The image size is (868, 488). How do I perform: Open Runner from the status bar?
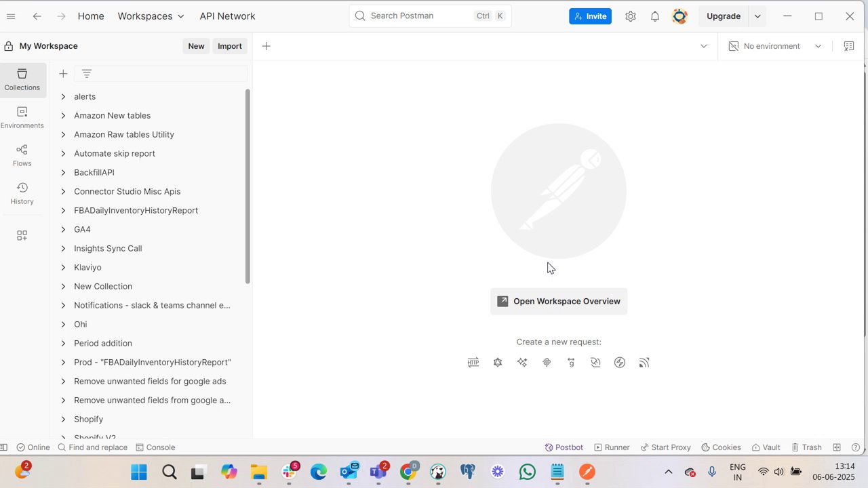(x=612, y=447)
